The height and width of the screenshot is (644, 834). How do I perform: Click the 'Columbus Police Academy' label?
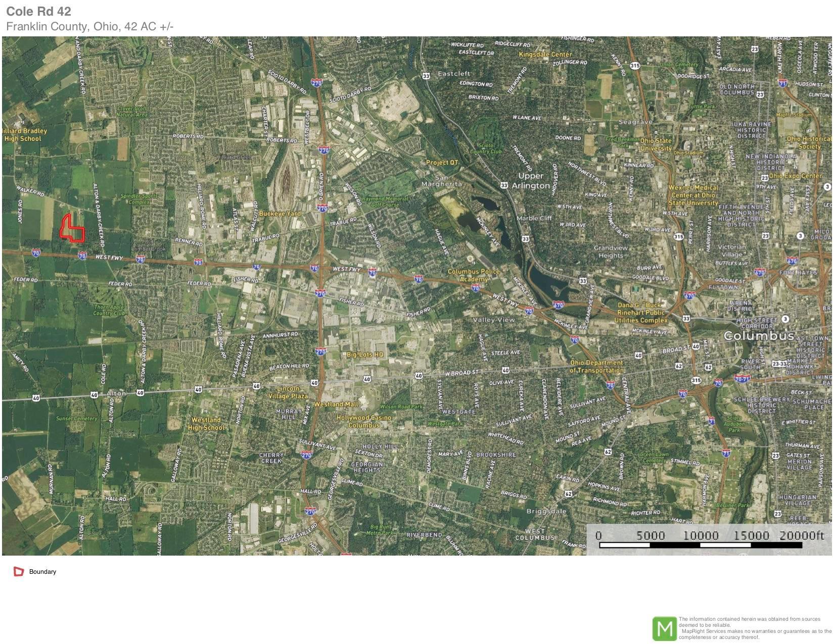[474, 275]
